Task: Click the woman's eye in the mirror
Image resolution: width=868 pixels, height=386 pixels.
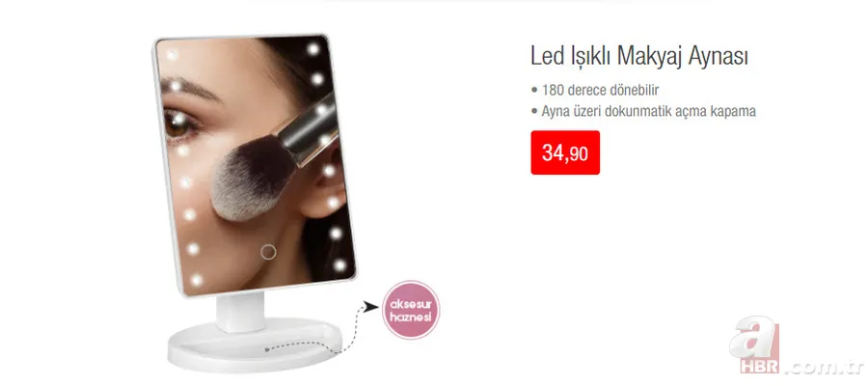Action: 180,126
